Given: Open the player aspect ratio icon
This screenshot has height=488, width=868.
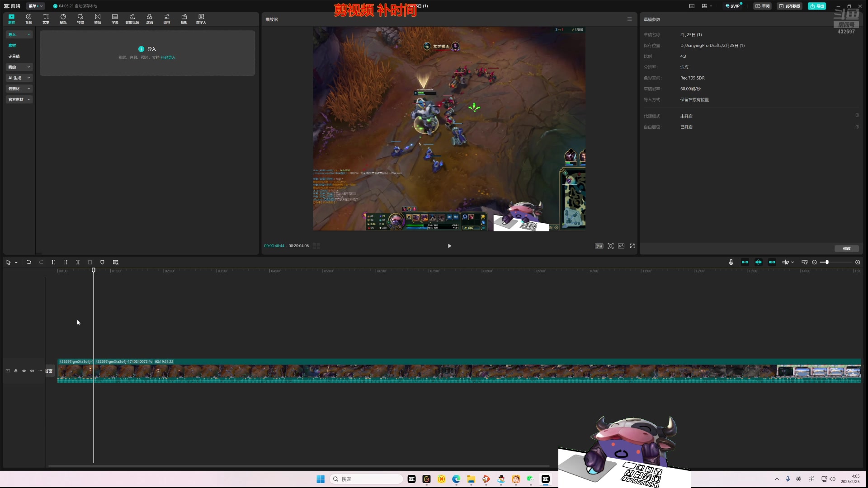Looking at the screenshot, I should point(621,246).
